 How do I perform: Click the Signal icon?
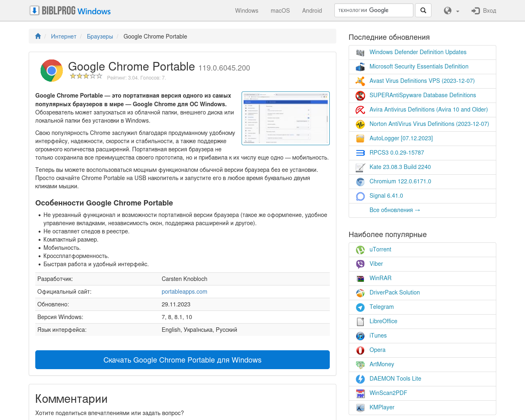click(x=360, y=196)
